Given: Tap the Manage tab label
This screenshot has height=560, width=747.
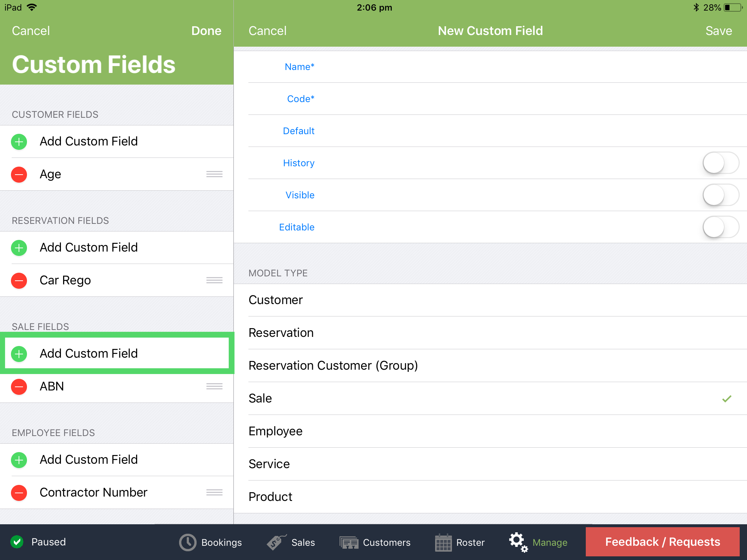Looking at the screenshot, I should point(550,542).
